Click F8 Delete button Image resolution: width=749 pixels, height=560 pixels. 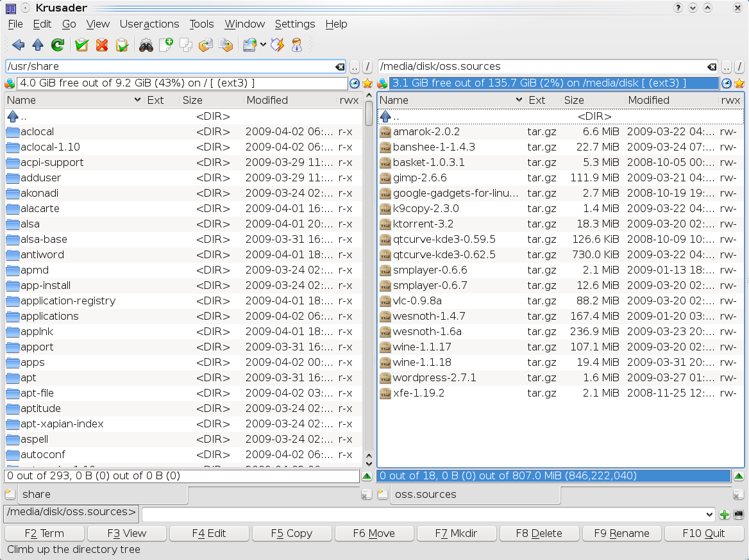click(x=539, y=533)
